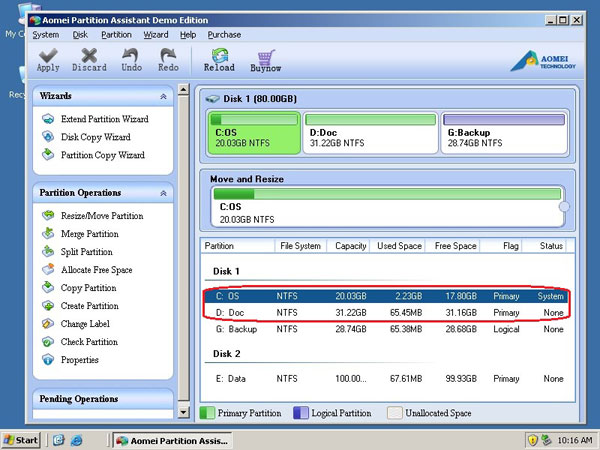Choose Create Partition operation

[x=90, y=306]
